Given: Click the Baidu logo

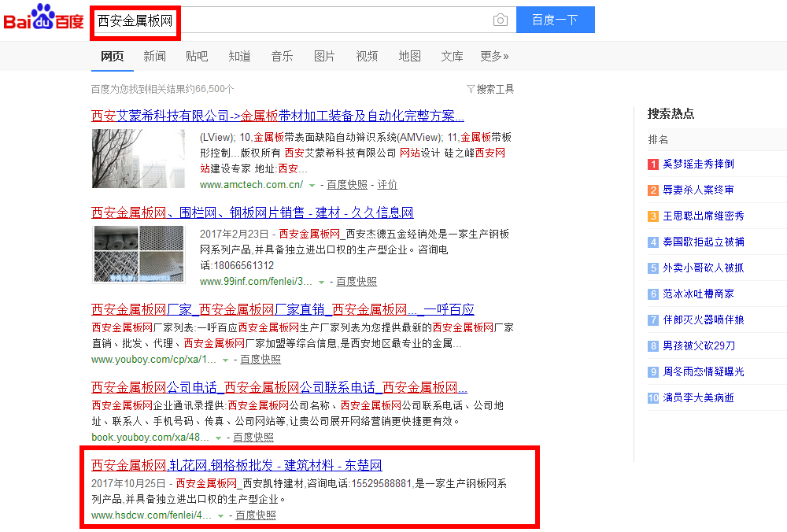Looking at the screenshot, I should (43, 17).
